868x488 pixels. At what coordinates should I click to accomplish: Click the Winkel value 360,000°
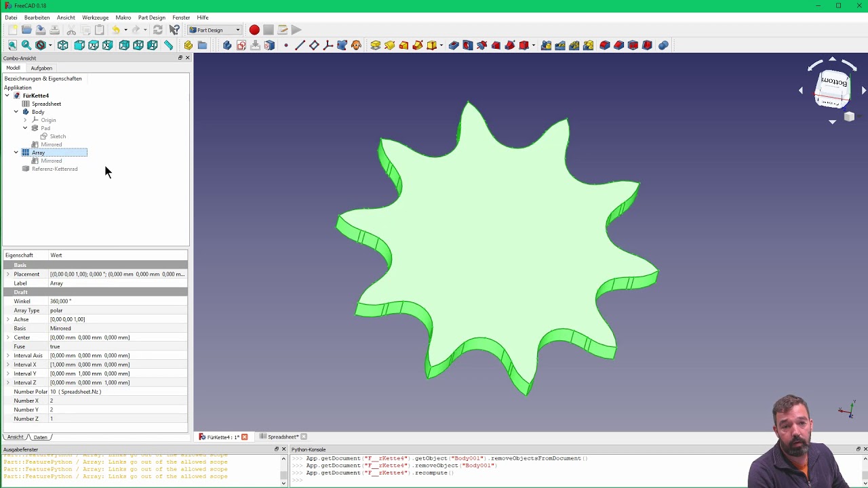[118, 301]
